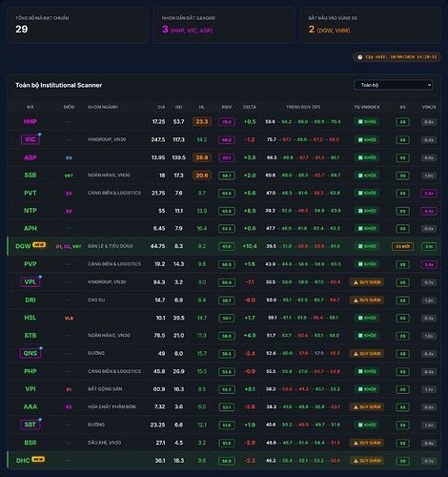Click the SUY GIẢM badge in AAA row
This screenshot has width=448, height=477.
tap(367, 407)
